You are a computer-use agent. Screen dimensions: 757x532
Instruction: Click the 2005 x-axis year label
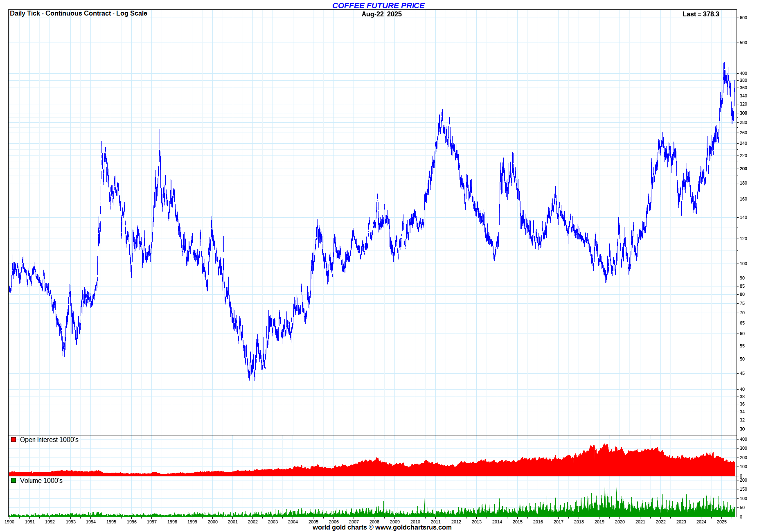[x=313, y=522]
